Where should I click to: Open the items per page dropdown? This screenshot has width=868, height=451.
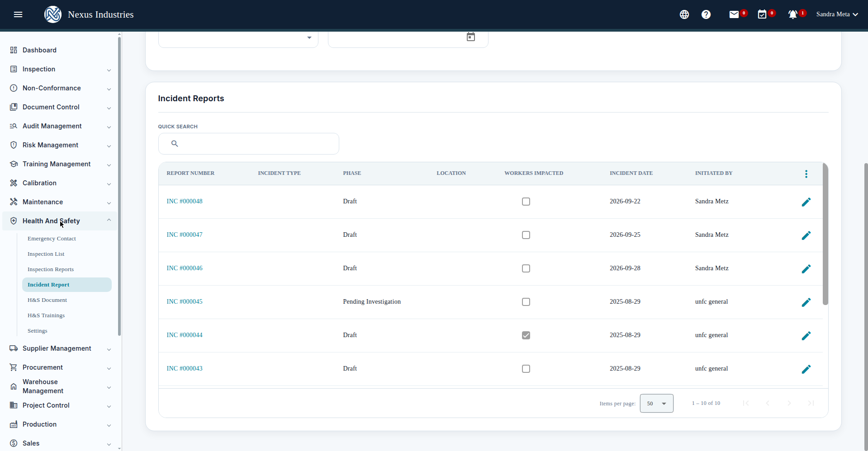click(657, 404)
